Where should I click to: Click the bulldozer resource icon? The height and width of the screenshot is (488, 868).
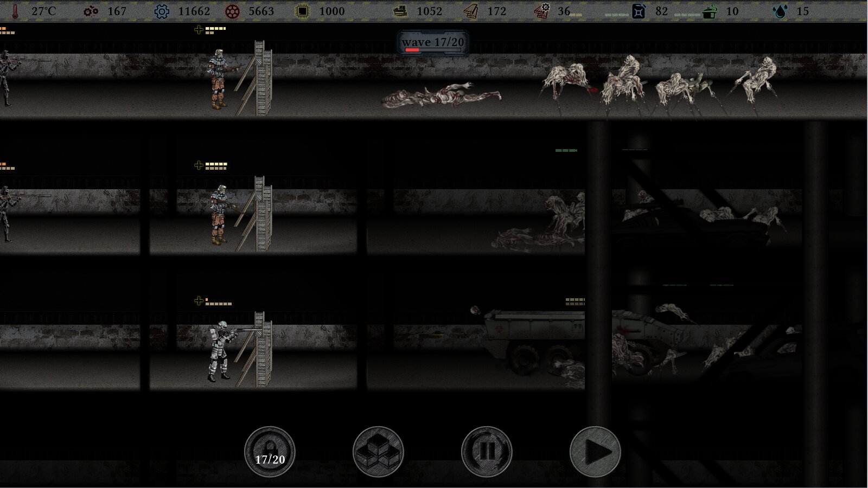pos(400,11)
